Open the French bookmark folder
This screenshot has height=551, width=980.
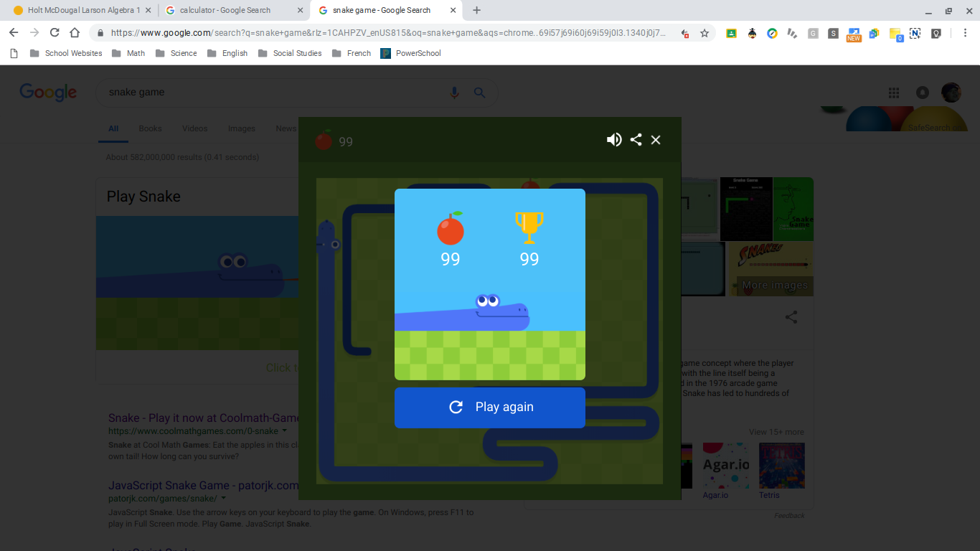pyautogui.click(x=352, y=53)
